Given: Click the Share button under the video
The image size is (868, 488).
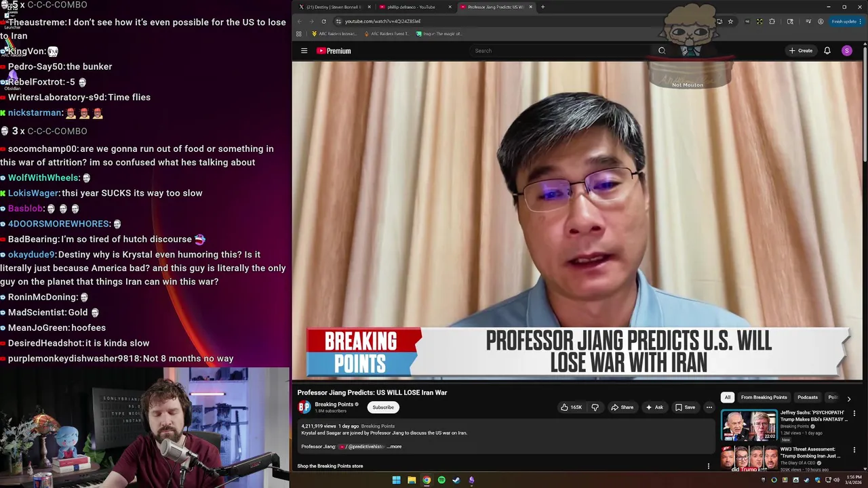Looking at the screenshot, I should coord(622,407).
